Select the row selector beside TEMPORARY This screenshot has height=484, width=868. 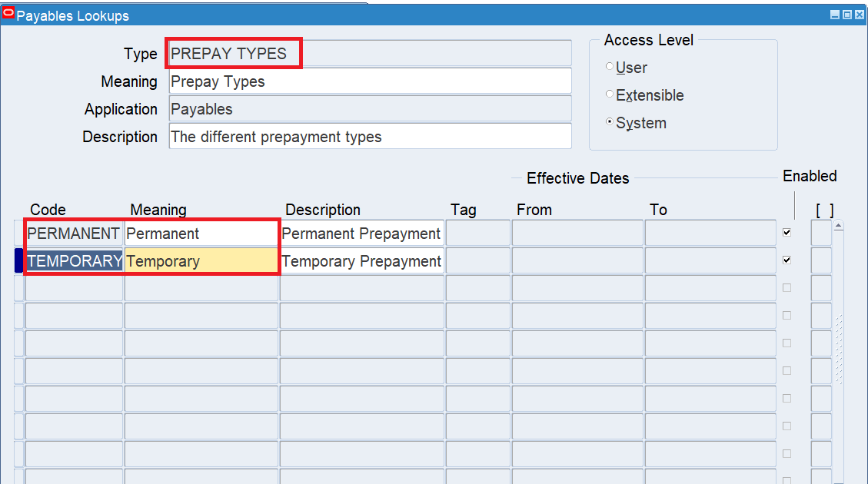[x=17, y=260]
